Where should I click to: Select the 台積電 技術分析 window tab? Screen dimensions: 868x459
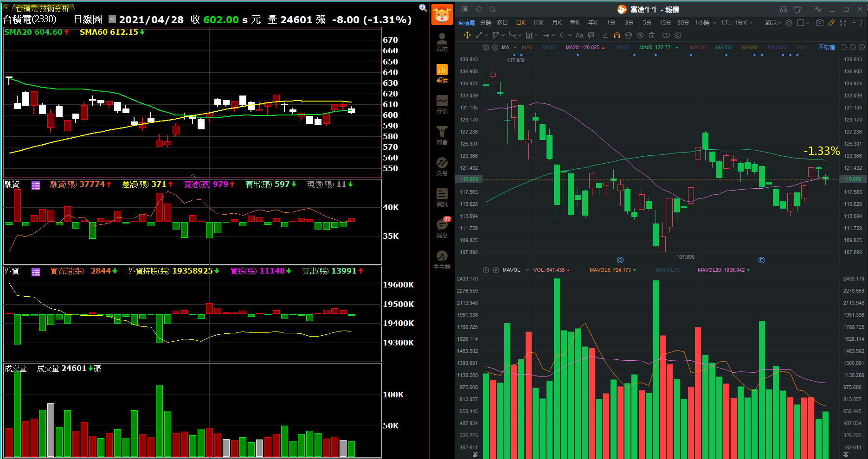point(42,8)
